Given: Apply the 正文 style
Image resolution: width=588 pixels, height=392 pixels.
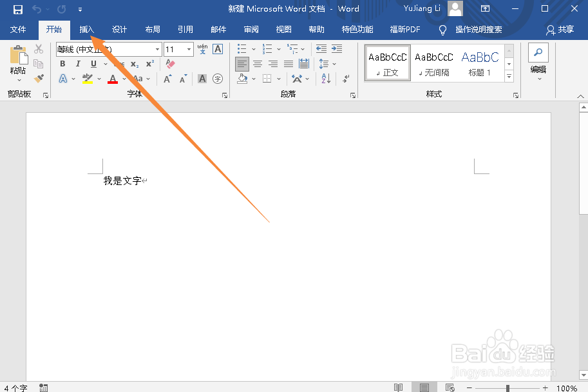Looking at the screenshot, I should (x=387, y=63).
